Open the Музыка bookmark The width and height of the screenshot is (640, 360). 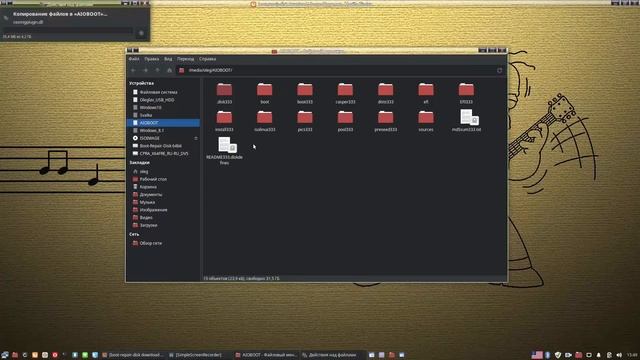coord(163,202)
